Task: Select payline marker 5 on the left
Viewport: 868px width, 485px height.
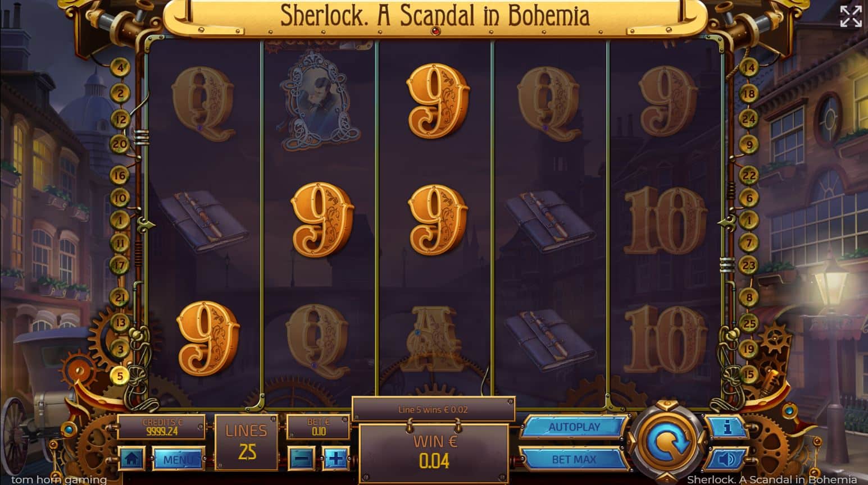Action: click(120, 375)
